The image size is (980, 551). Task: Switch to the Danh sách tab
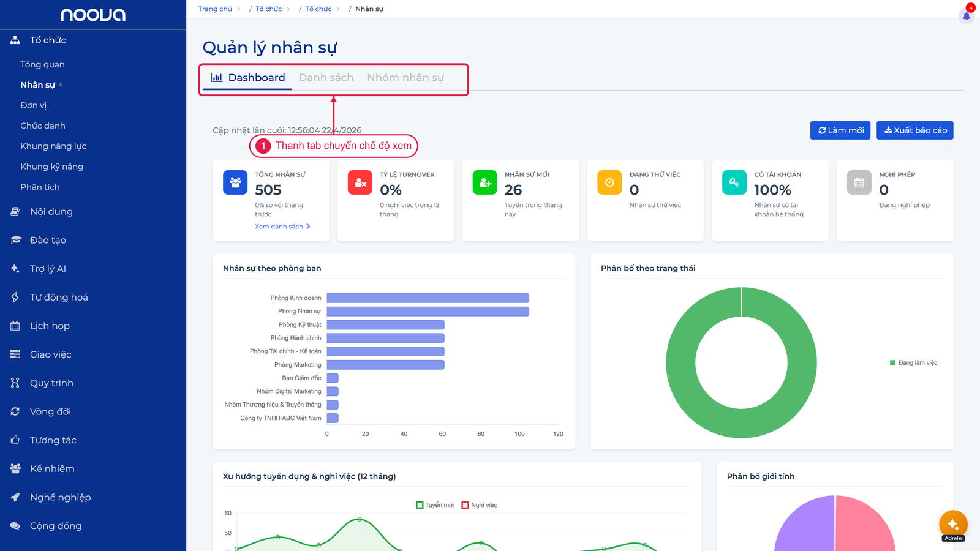coord(326,78)
